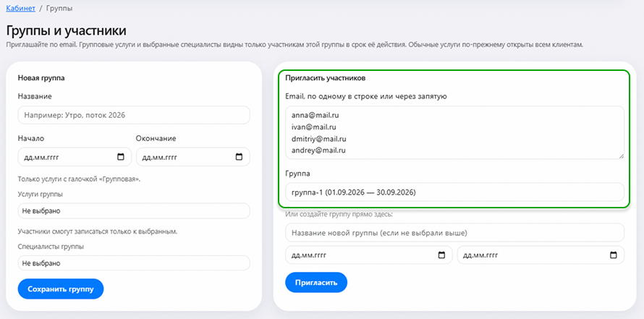The height and width of the screenshot is (319, 644).
Task: Open calendar picker in Окончание date field
Action: click(x=239, y=157)
